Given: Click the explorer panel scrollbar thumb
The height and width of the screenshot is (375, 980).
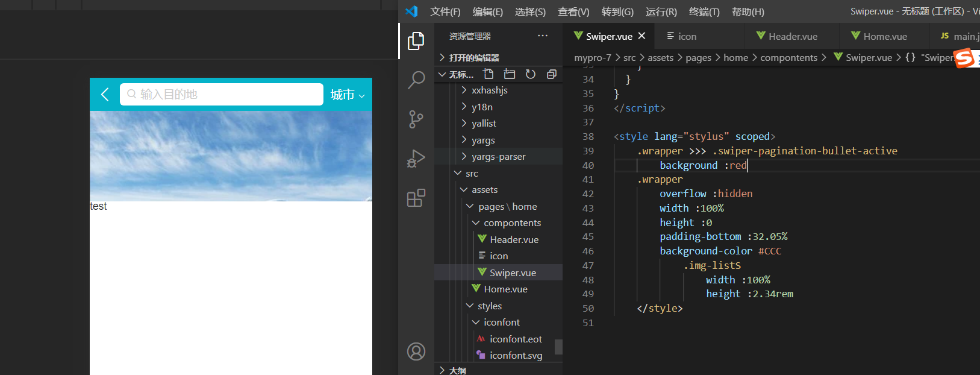Looking at the screenshot, I should [x=558, y=347].
